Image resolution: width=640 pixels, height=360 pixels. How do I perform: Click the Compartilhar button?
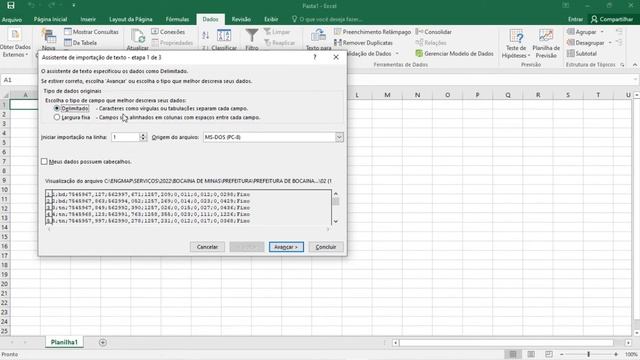pos(611,19)
